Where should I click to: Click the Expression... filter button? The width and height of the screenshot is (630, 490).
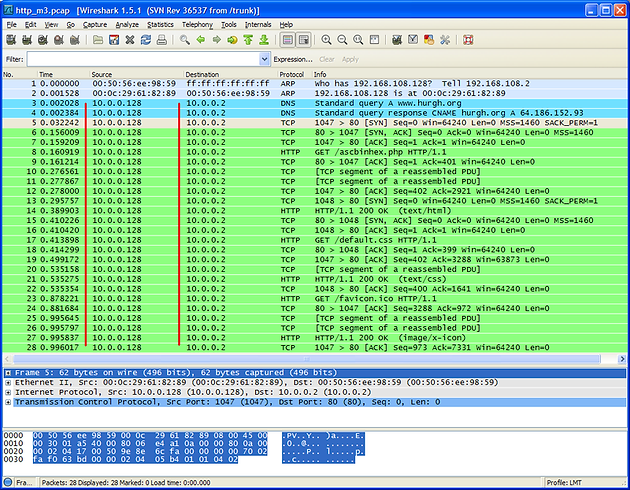pos(293,59)
